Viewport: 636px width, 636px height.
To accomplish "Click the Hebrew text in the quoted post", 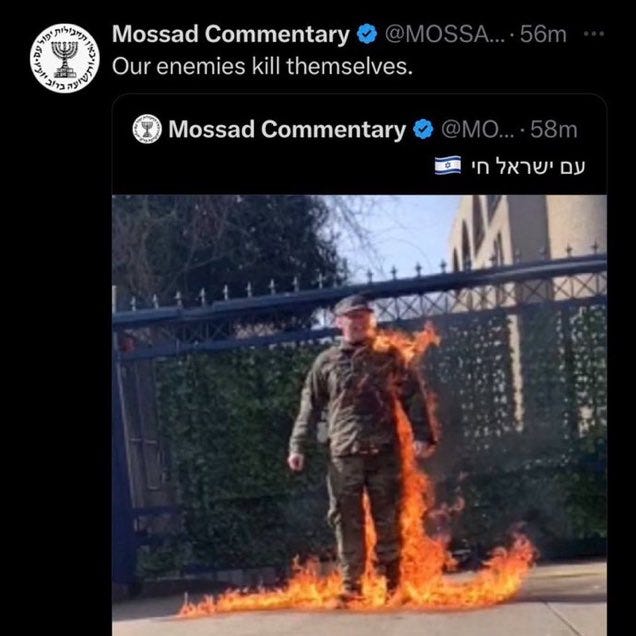I will tap(528, 166).
